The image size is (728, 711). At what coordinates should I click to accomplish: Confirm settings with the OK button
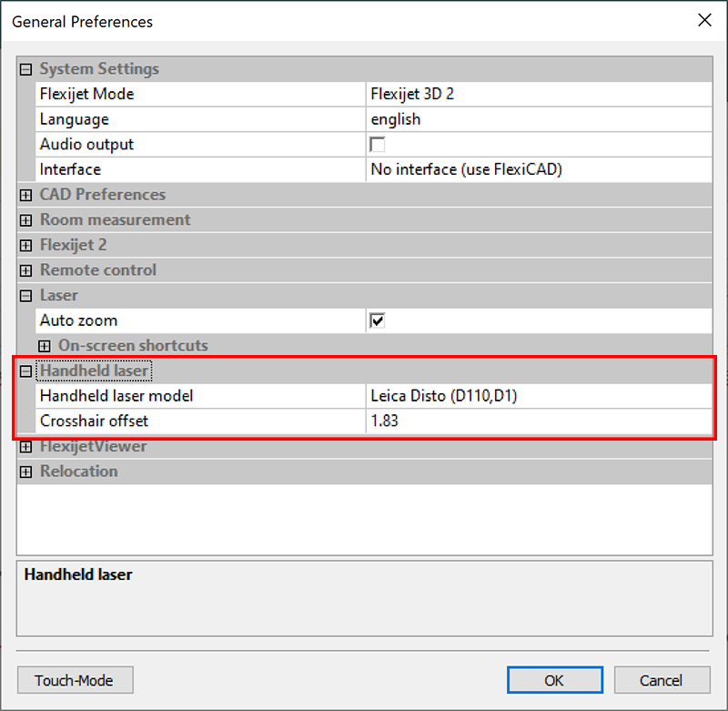(555, 680)
